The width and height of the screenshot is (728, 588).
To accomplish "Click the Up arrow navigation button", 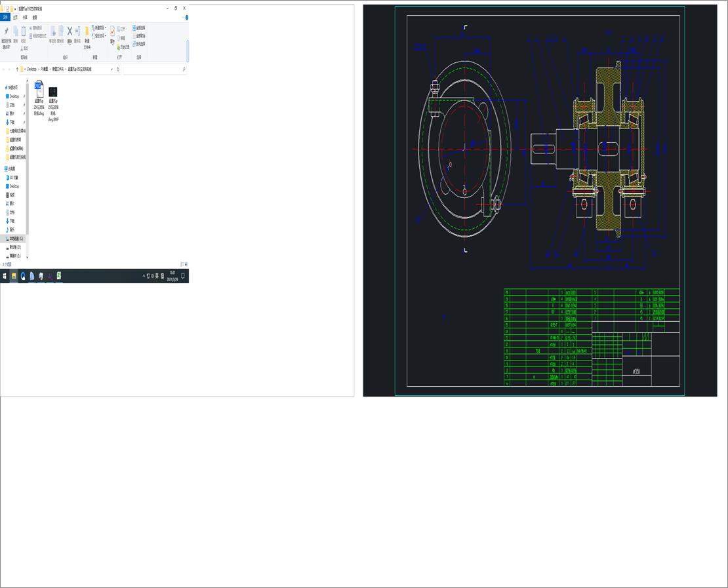I will (17, 69).
